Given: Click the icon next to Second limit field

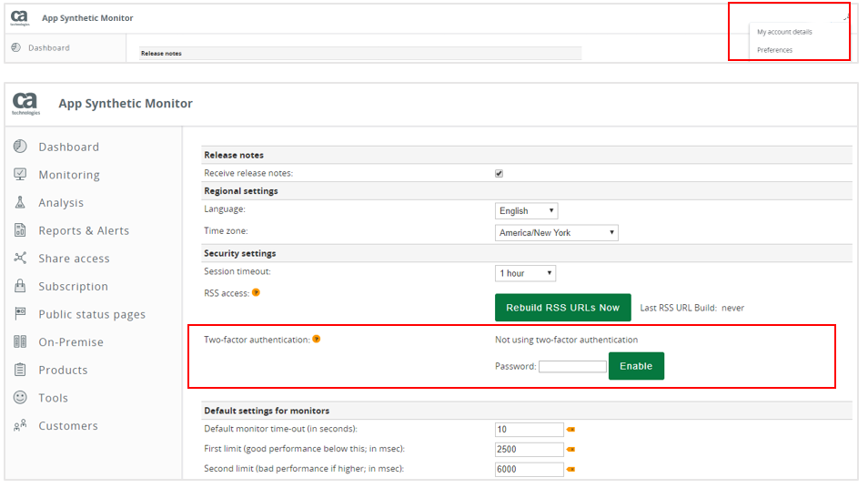Looking at the screenshot, I should pyautogui.click(x=570, y=469).
